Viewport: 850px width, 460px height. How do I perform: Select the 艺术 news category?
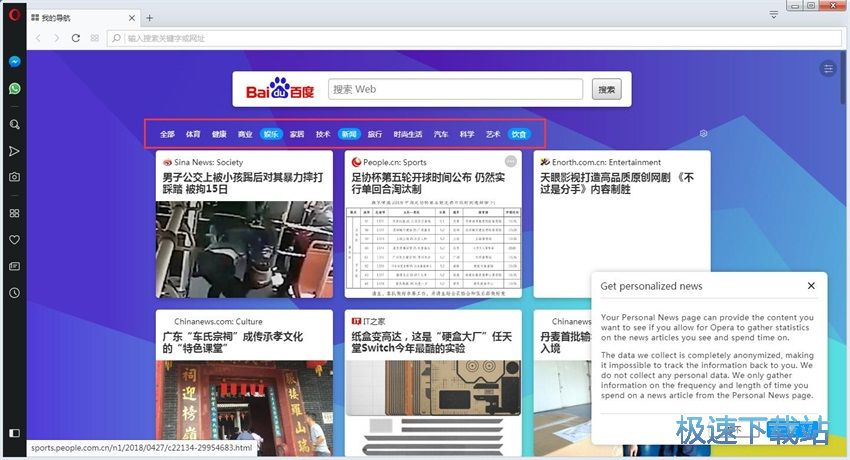click(x=493, y=134)
